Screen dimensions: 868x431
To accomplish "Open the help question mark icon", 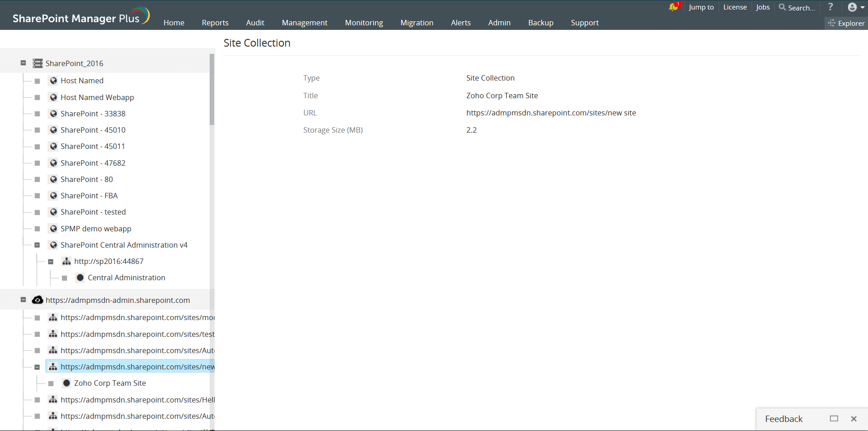I will (x=831, y=7).
